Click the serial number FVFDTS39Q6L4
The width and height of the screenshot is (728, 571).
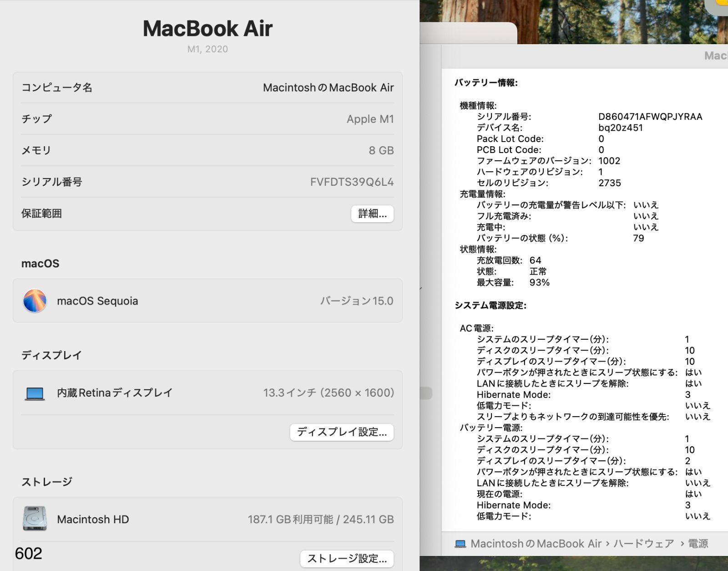352,182
